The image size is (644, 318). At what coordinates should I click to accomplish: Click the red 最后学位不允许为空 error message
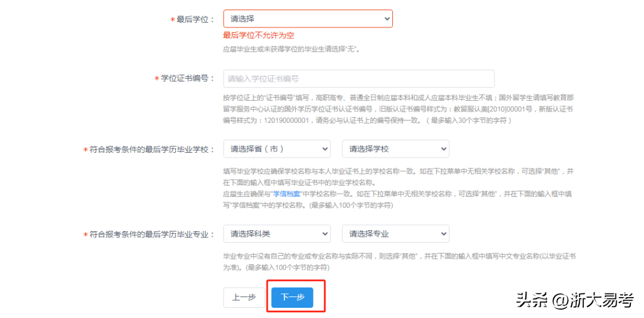258,36
